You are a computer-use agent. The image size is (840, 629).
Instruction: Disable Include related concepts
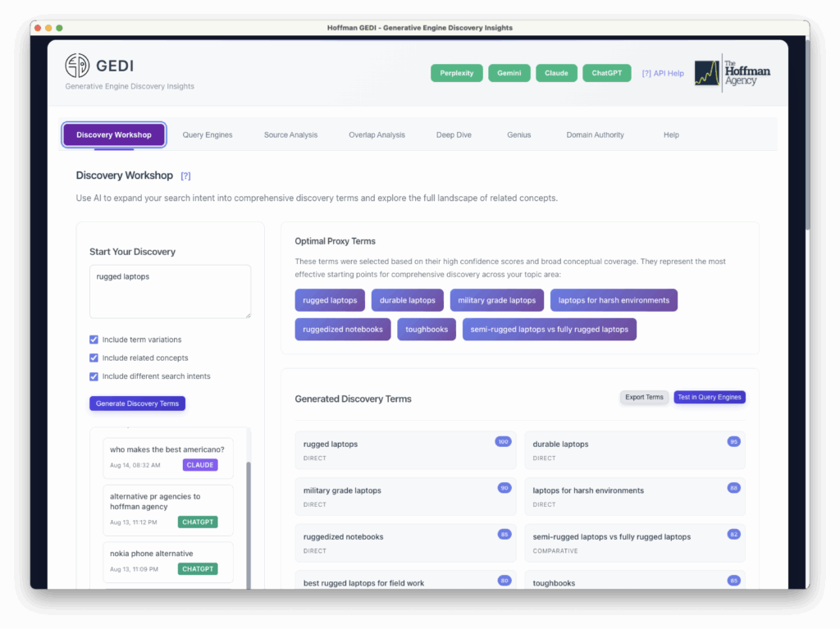pyautogui.click(x=94, y=358)
